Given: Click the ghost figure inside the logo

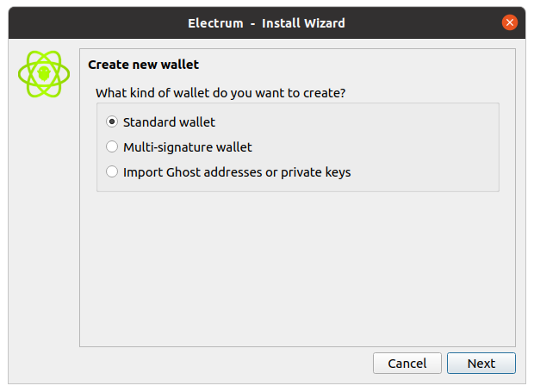Looking at the screenshot, I should pyautogui.click(x=43, y=74).
